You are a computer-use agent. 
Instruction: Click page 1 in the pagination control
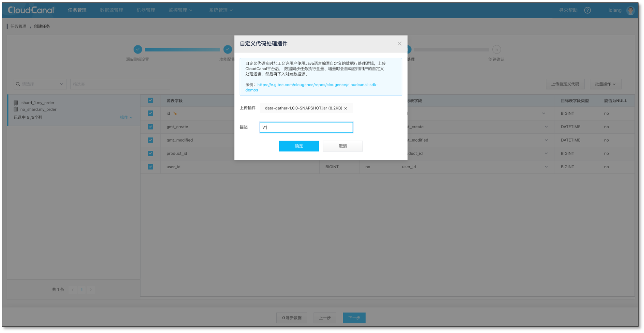(x=82, y=290)
